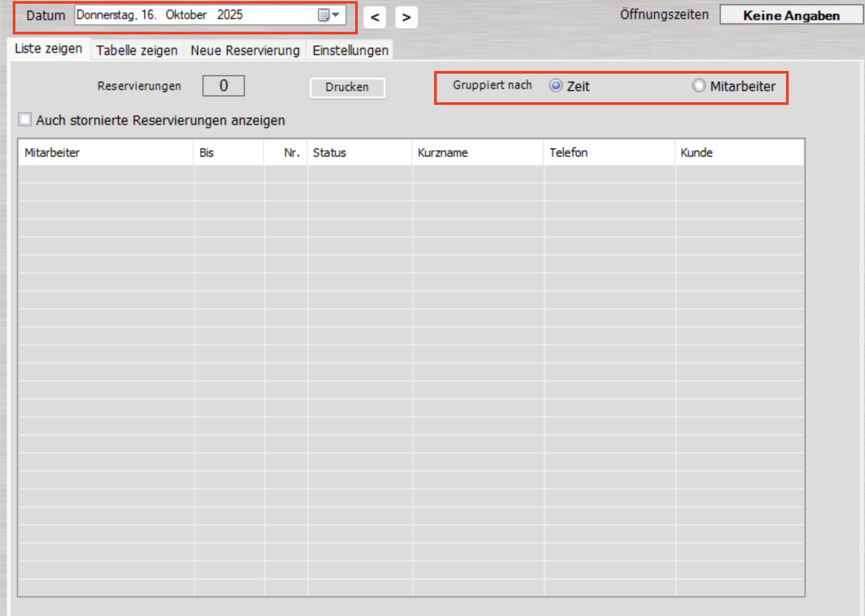865x616 pixels.
Task: Open the date picker dropdown arrow
Action: [x=336, y=15]
